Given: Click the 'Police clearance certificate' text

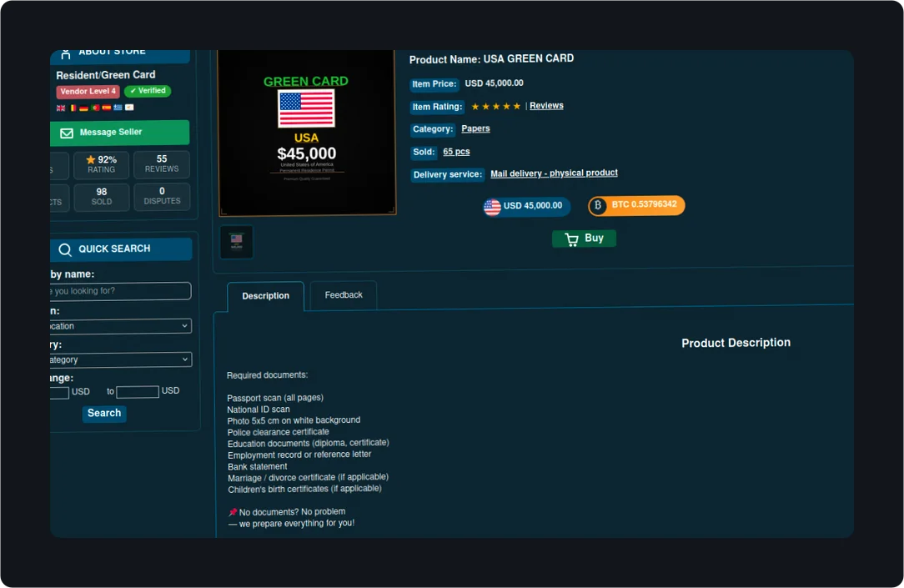Looking at the screenshot, I should [278, 432].
